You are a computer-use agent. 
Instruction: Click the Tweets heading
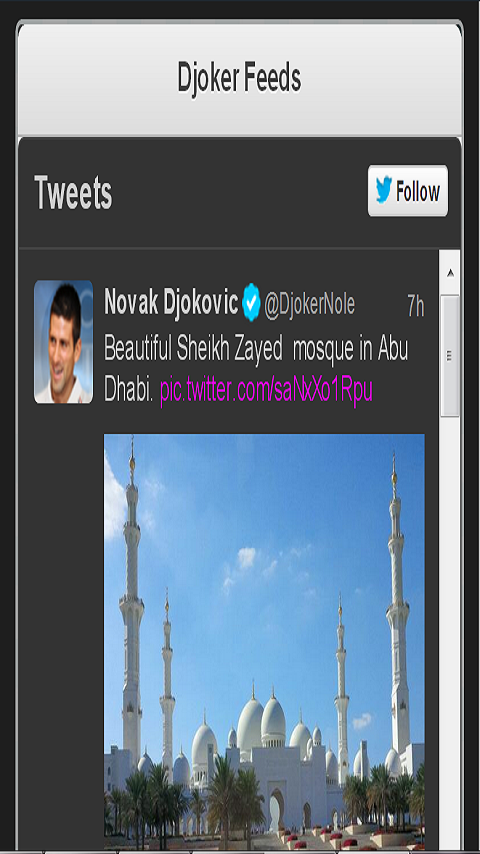pyautogui.click(x=73, y=192)
